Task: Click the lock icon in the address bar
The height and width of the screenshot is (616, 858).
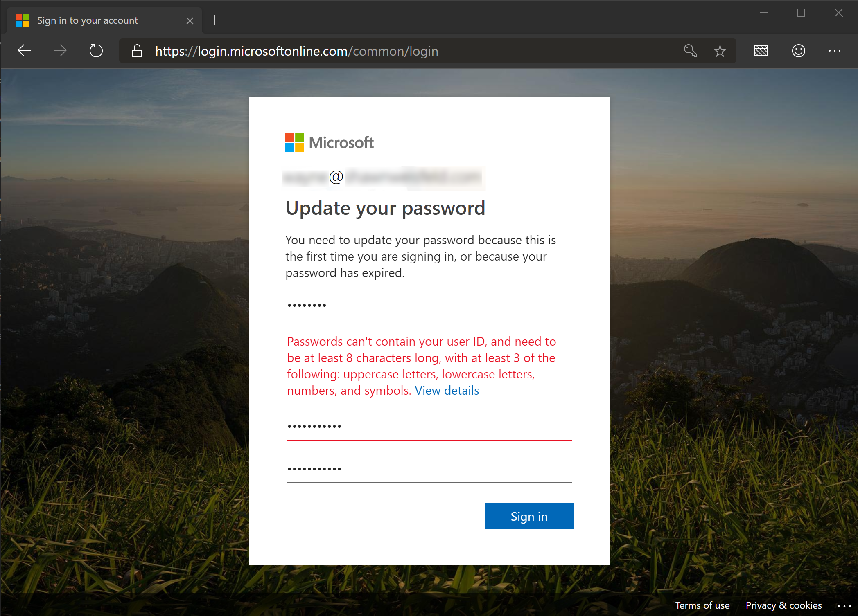Action: 137,51
